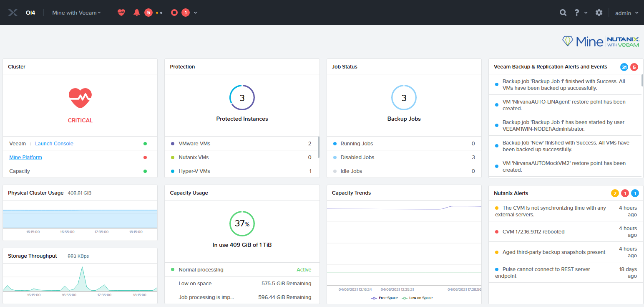Select the Idle Jobs row
The height and width of the screenshot is (307, 644).
[x=404, y=171]
